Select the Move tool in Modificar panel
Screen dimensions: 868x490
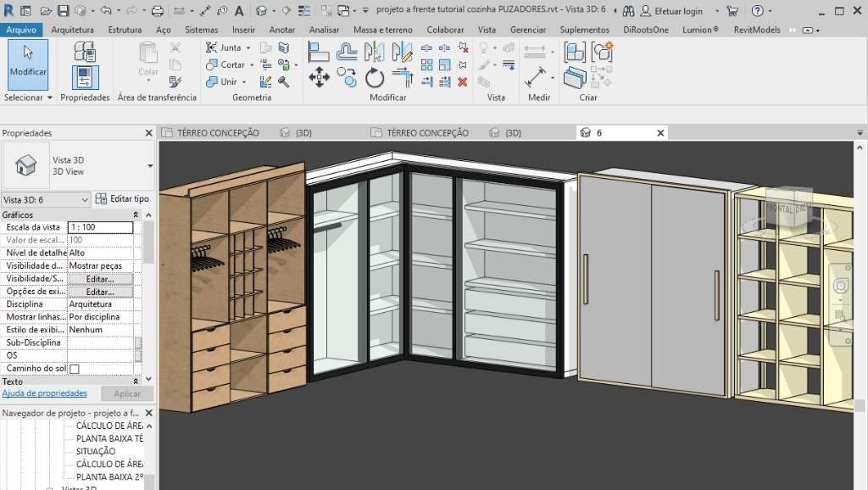pyautogui.click(x=320, y=78)
